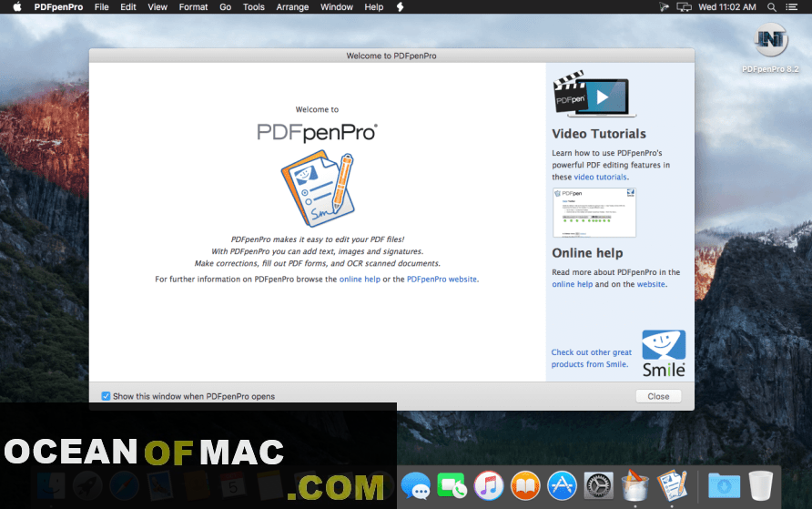
Task: Open the Help menu
Action: tap(373, 6)
